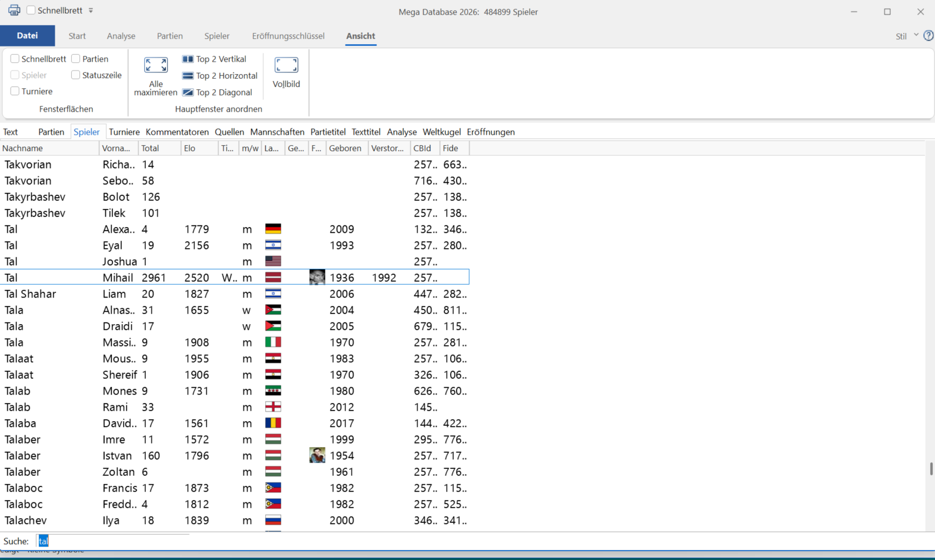This screenshot has height=560, width=935.
Task: Click the Israeli flag in Eyal Tal's row
Action: tap(273, 245)
